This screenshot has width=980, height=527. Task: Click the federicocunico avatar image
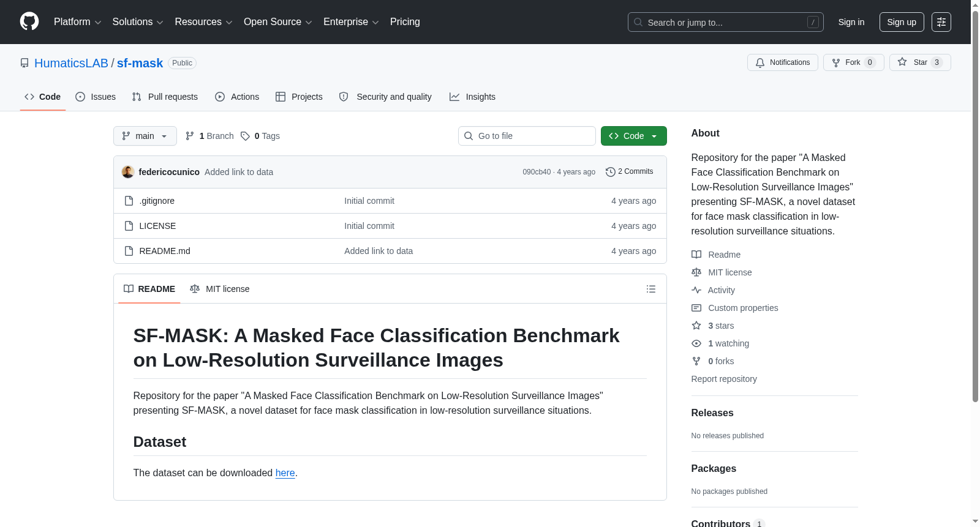click(128, 172)
